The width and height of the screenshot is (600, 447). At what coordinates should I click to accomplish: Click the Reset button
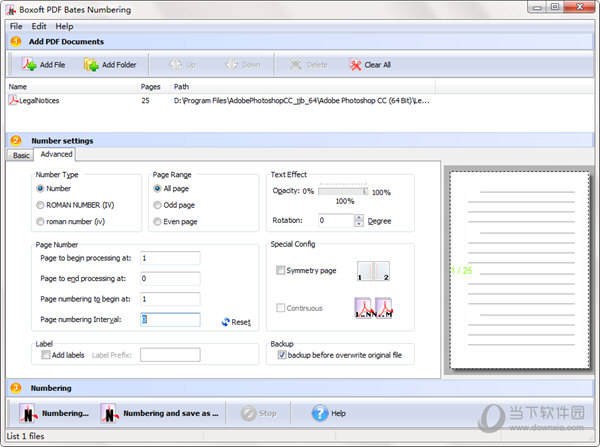[x=236, y=322]
